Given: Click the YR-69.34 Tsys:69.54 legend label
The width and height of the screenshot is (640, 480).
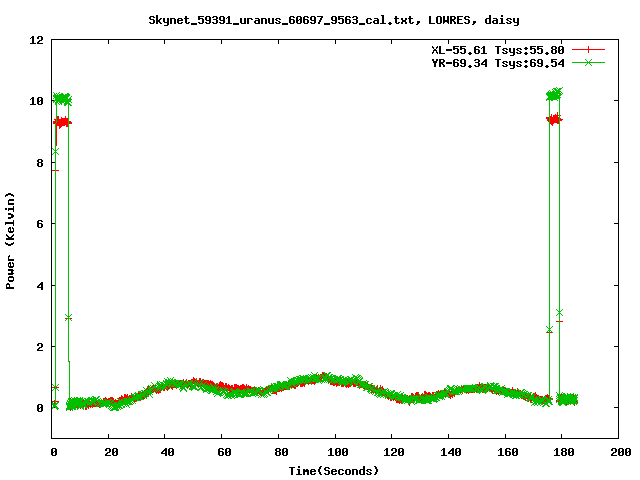Looking at the screenshot, I should [498, 63].
